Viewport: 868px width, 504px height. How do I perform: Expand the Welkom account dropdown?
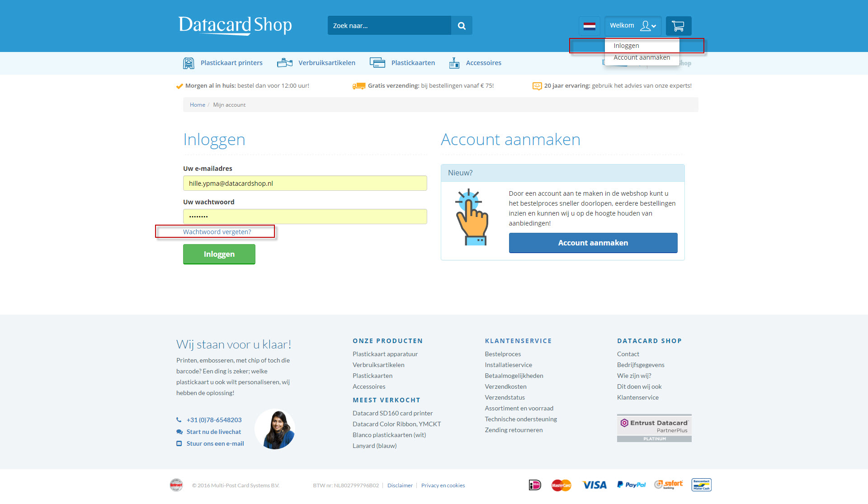[633, 26]
